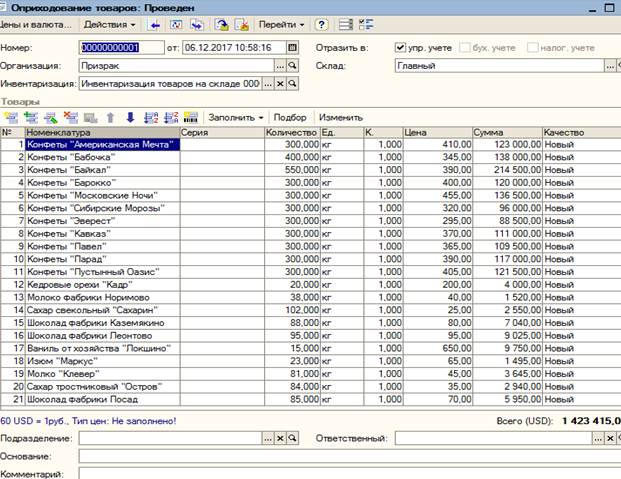Open the calendar picker next to date field

tap(292, 47)
